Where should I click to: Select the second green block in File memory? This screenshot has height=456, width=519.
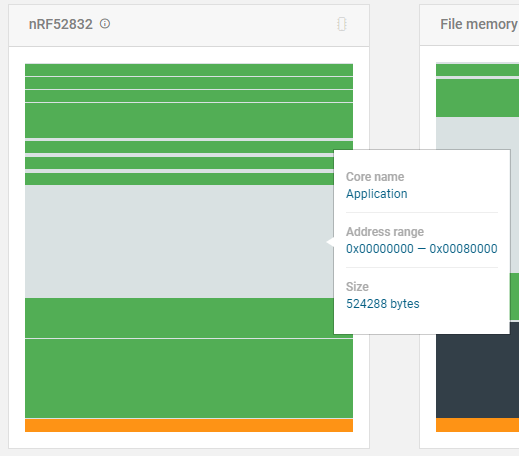(x=477, y=98)
